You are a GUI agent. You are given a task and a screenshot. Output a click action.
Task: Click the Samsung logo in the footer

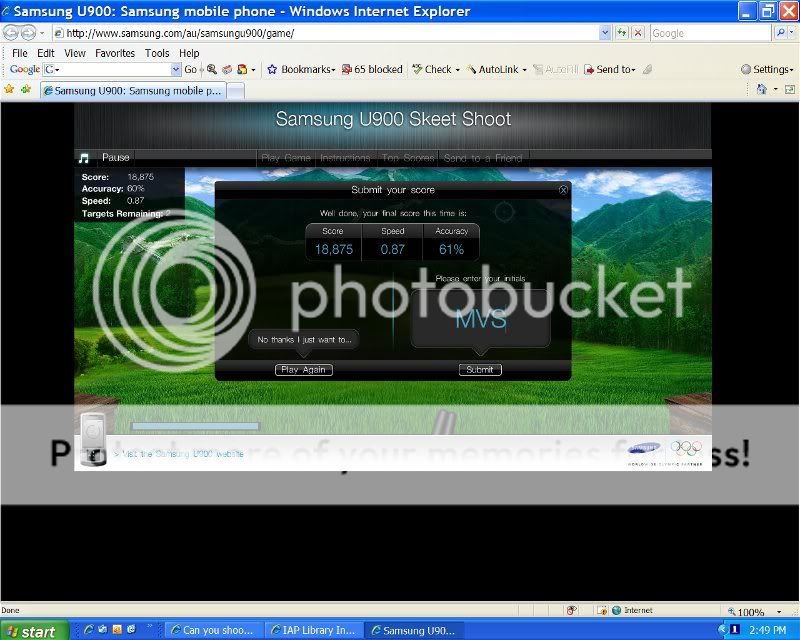pos(644,448)
